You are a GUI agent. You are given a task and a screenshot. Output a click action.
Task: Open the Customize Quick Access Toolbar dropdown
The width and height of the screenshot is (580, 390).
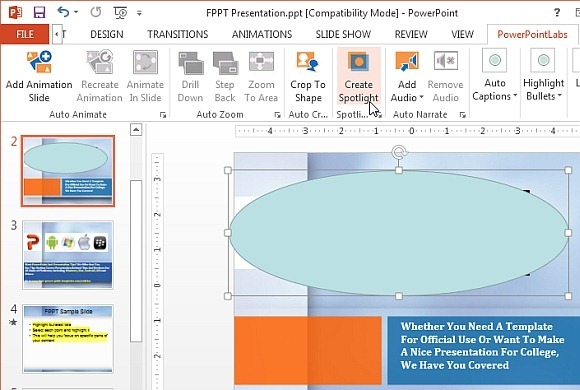coord(139,13)
